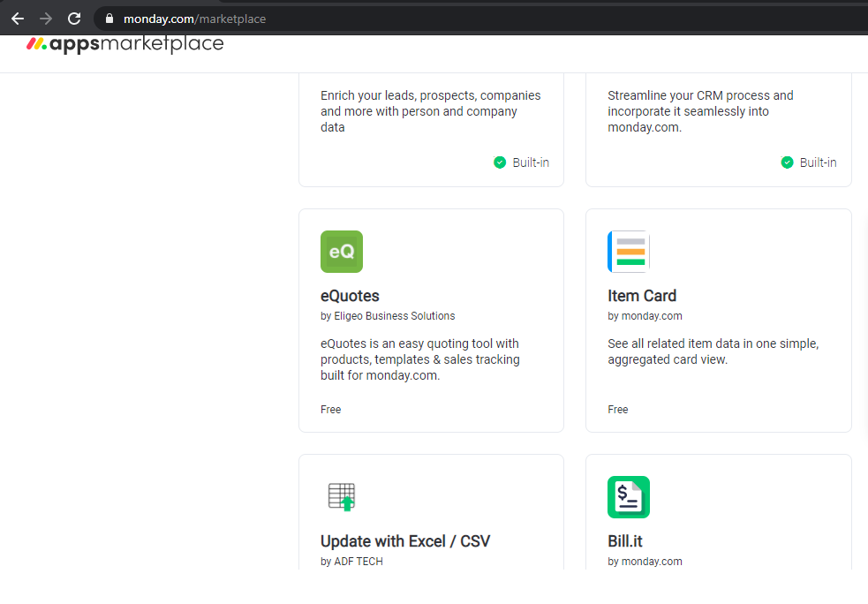Click the Built-in checkmark under enrich leads card
This screenshot has height=604, width=868.
coord(499,162)
